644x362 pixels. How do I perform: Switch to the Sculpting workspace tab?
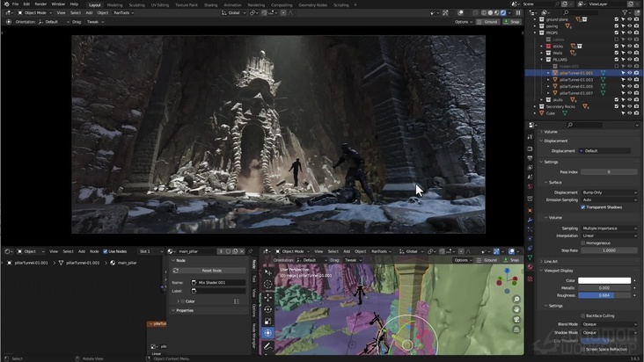pos(137,4)
